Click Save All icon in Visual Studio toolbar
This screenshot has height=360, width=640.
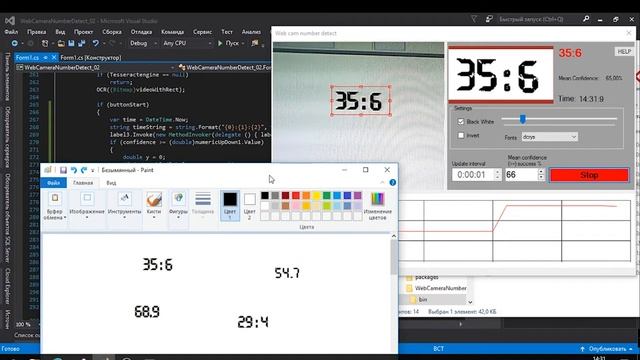(x=82, y=43)
